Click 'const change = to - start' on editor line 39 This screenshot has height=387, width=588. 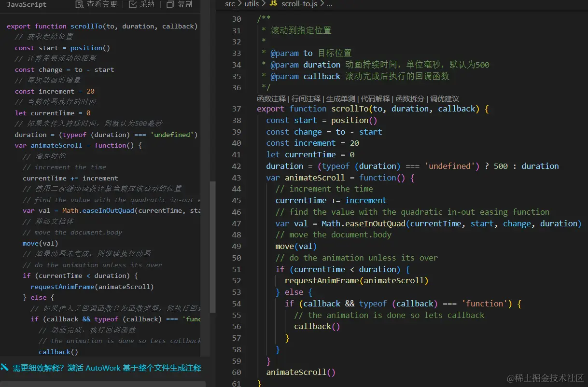click(324, 132)
